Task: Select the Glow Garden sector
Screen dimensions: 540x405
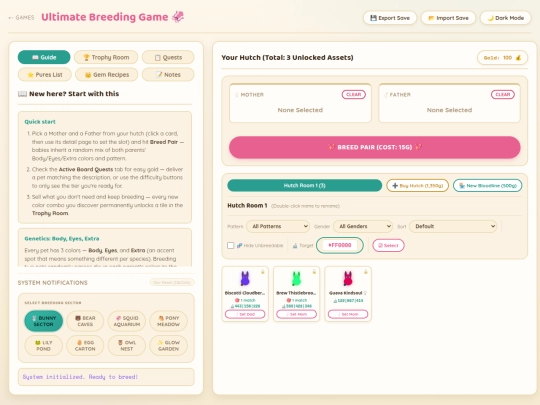Action: (x=168, y=345)
